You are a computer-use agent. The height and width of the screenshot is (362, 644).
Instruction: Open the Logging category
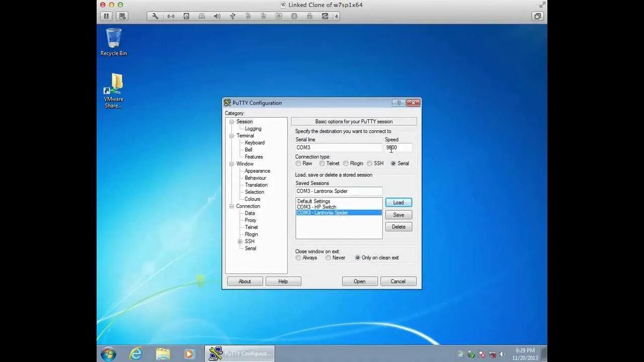253,129
